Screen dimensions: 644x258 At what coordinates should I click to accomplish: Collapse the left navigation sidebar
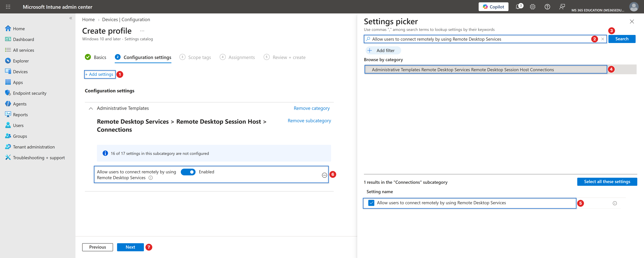tap(71, 18)
